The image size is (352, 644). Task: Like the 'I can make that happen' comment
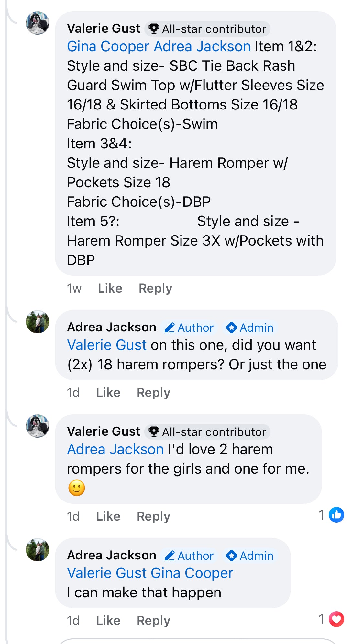point(108,621)
